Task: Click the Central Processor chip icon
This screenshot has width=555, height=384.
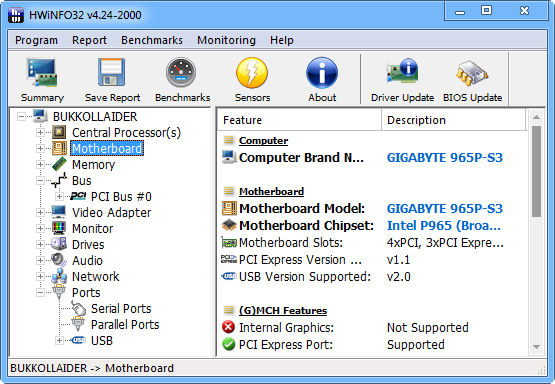Action: click(x=59, y=132)
